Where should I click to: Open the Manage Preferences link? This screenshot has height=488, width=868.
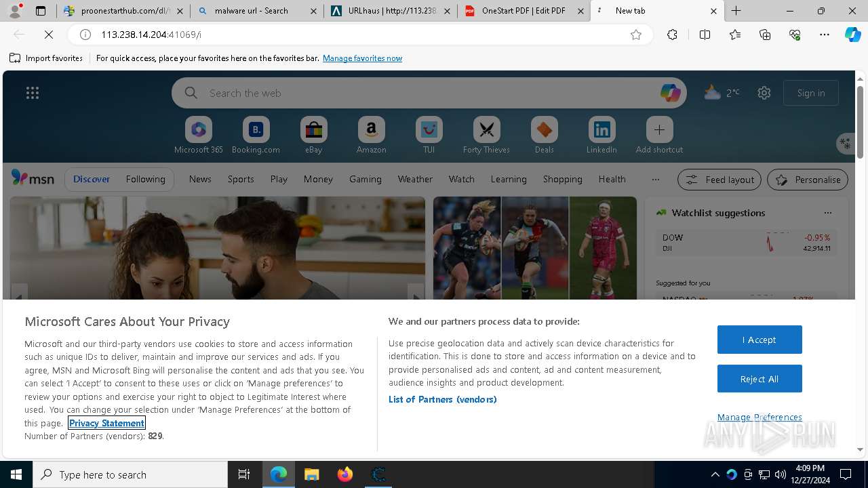coord(759,417)
